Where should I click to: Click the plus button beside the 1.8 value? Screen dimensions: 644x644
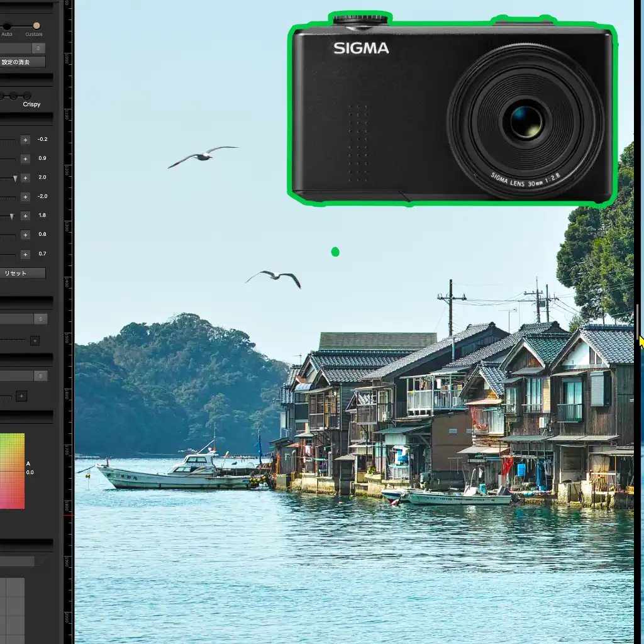[25, 215]
